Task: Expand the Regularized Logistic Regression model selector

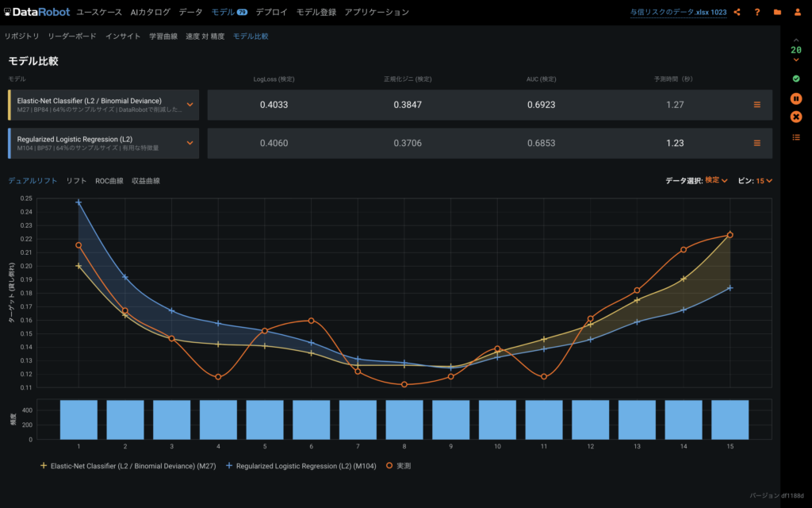Action: click(x=190, y=143)
